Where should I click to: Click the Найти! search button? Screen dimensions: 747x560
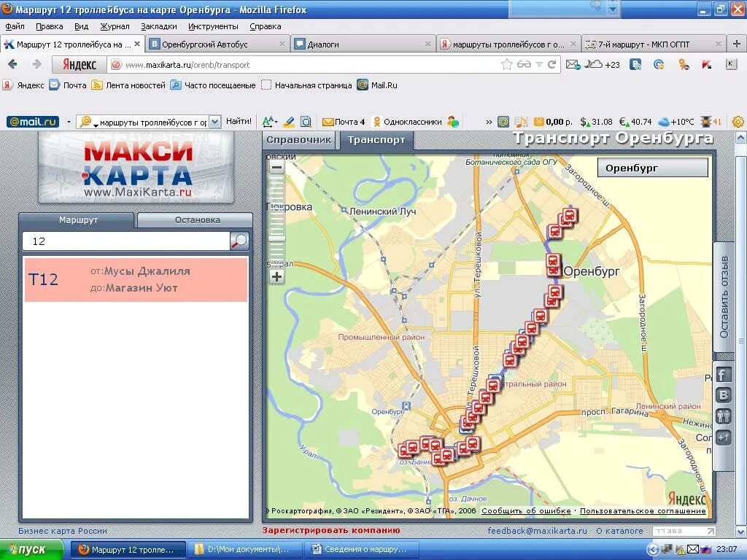[x=239, y=122]
